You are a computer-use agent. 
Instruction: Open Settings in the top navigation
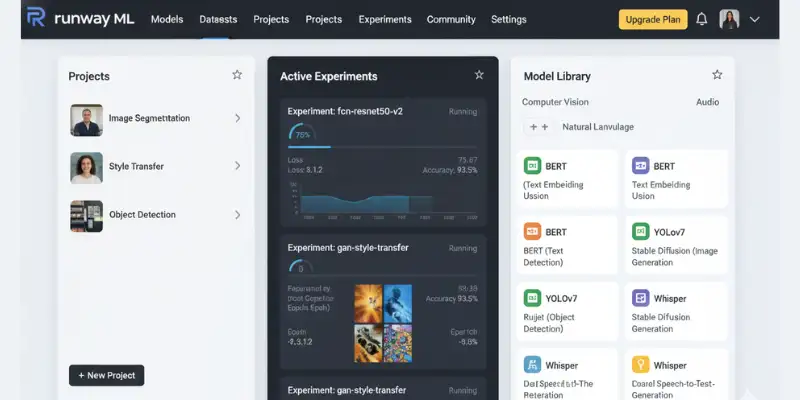pos(509,19)
